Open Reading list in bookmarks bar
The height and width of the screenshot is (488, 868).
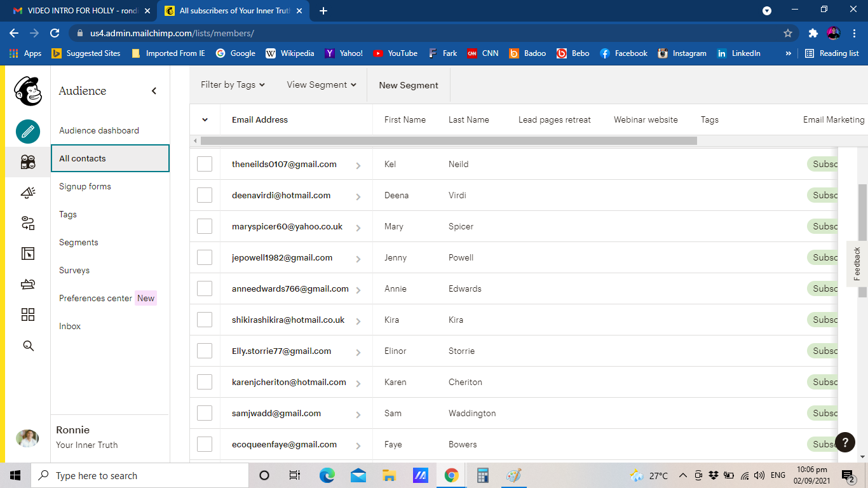(832, 53)
